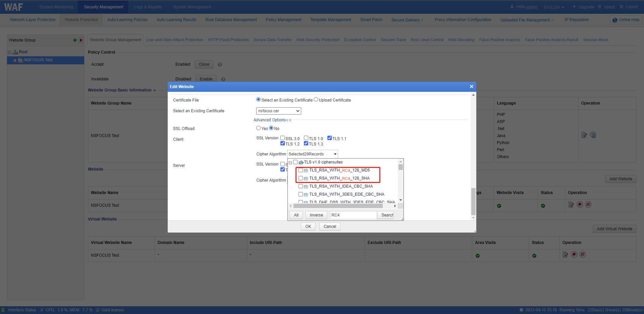This screenshot has height=314, width=644.
Task: Click the green plus icon in Website Group
Action: [75, 40]
